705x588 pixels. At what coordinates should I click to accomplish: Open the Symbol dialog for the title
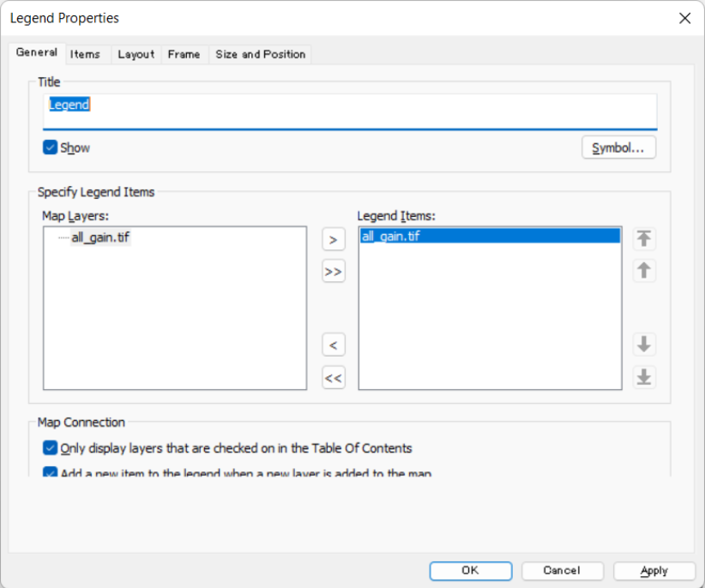618,147
